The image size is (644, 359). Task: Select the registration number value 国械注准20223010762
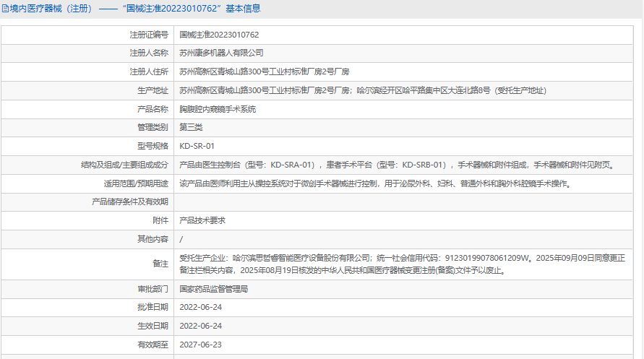click(219, 35)
